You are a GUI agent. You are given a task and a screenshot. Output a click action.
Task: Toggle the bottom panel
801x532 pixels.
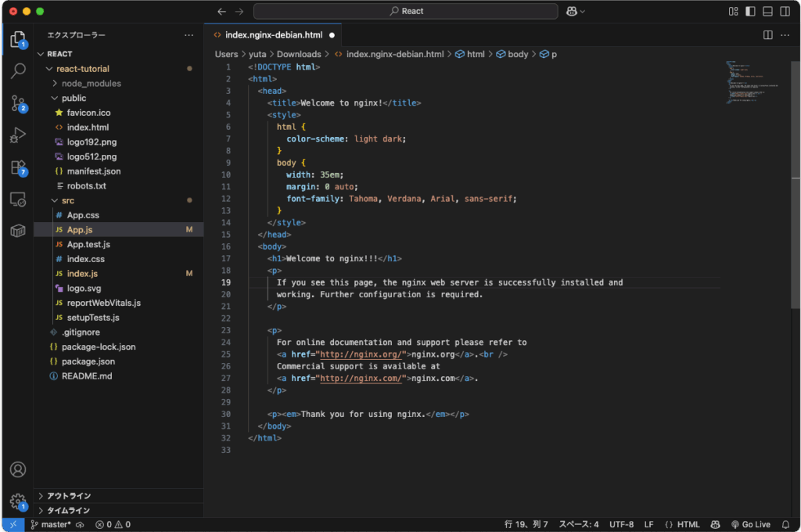[x=767, y=11]
